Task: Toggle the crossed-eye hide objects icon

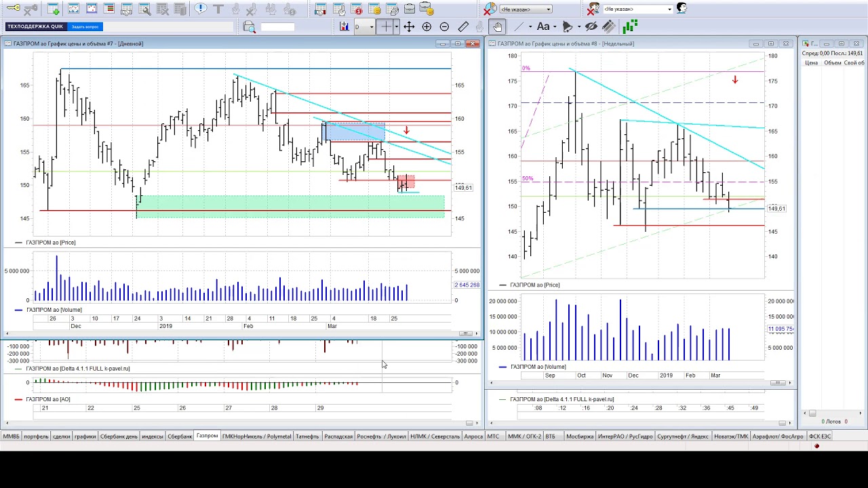Action: pyautogui.click(x=591, y=26)
